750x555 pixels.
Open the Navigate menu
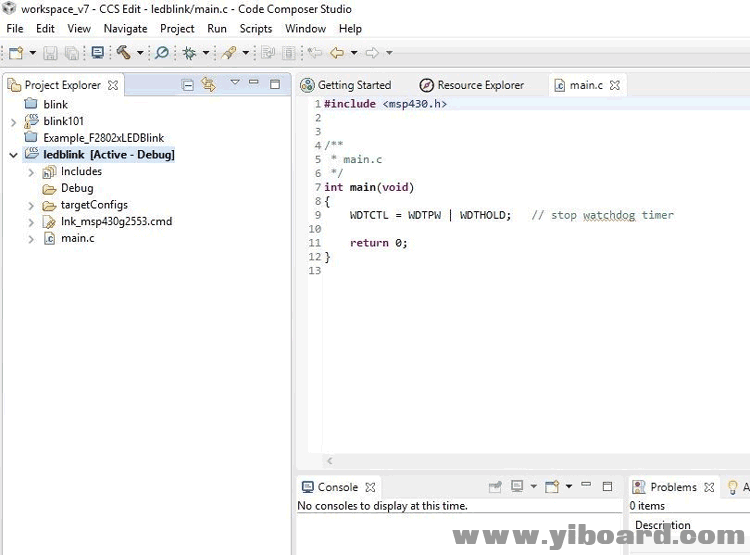(x=125, y=29)
